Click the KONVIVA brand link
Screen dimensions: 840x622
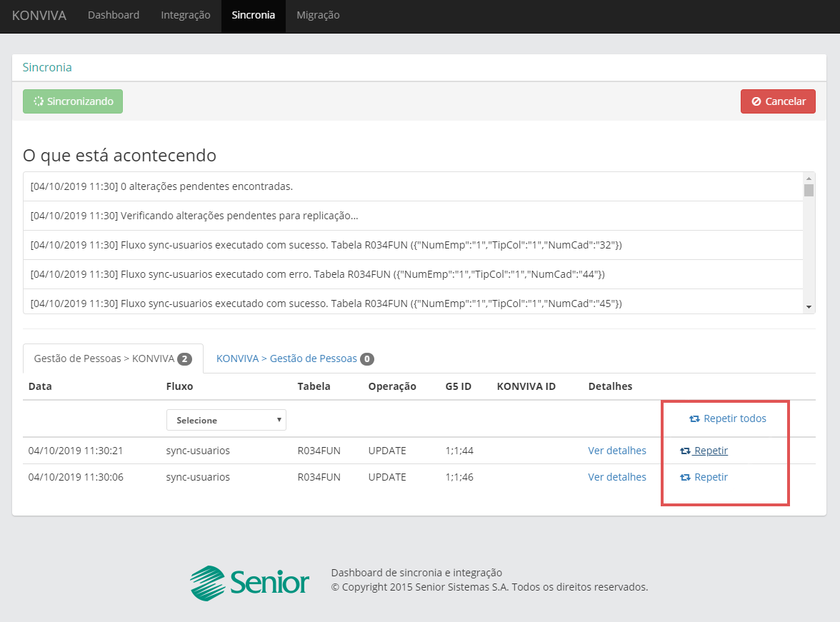tap(39, 15)
